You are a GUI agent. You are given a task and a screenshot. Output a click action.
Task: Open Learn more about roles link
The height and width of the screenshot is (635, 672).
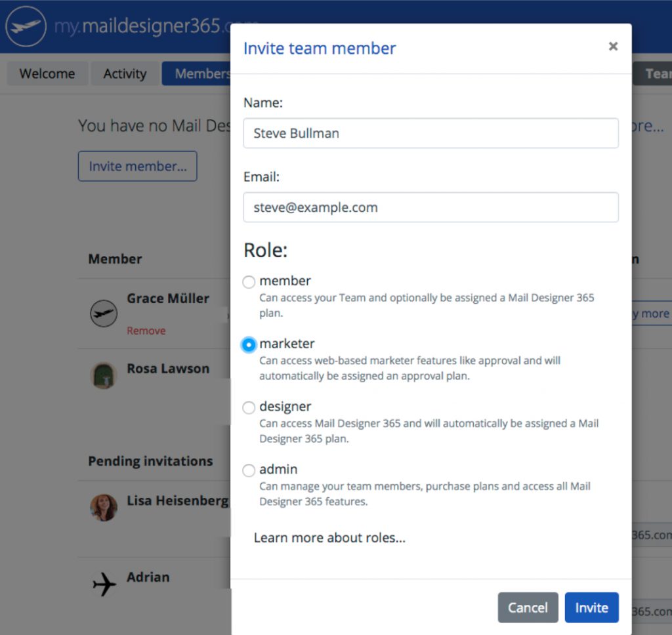coord(329,538)
